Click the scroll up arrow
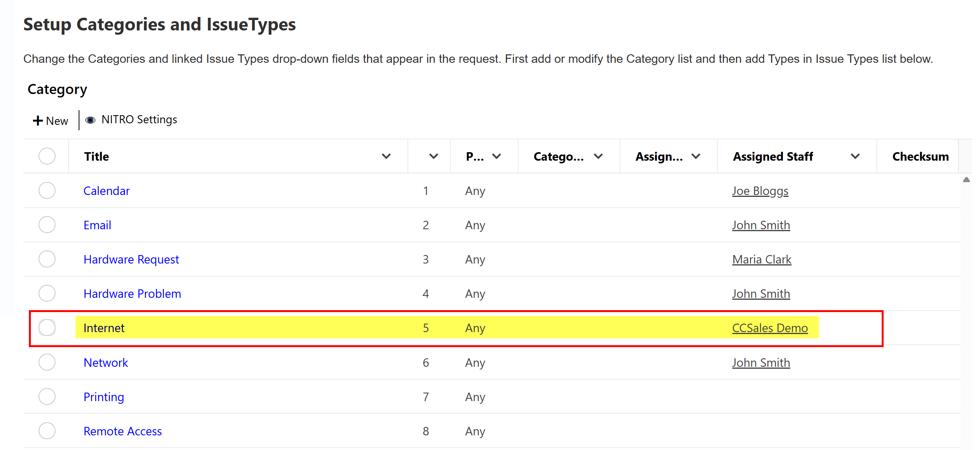The height and width of the screenshot is (450, 980). click(x=966, y=180)
